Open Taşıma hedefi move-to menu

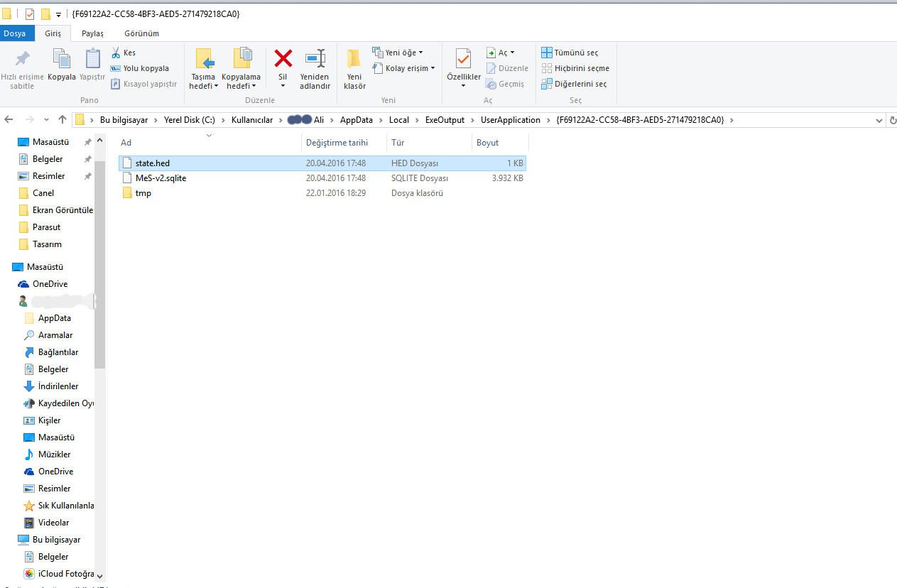(204, 69)
